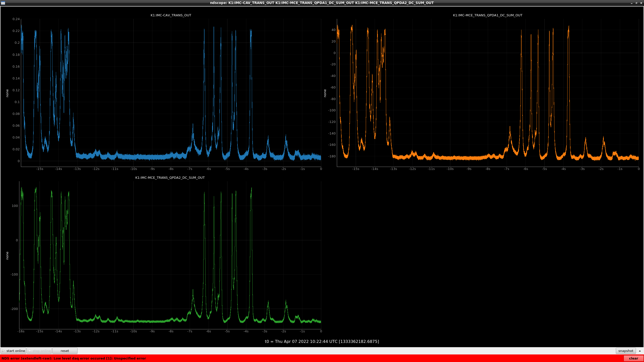Expand the arrow next to snapshot
This screenshot has height=362, width=644.
(x=640, y=351)
